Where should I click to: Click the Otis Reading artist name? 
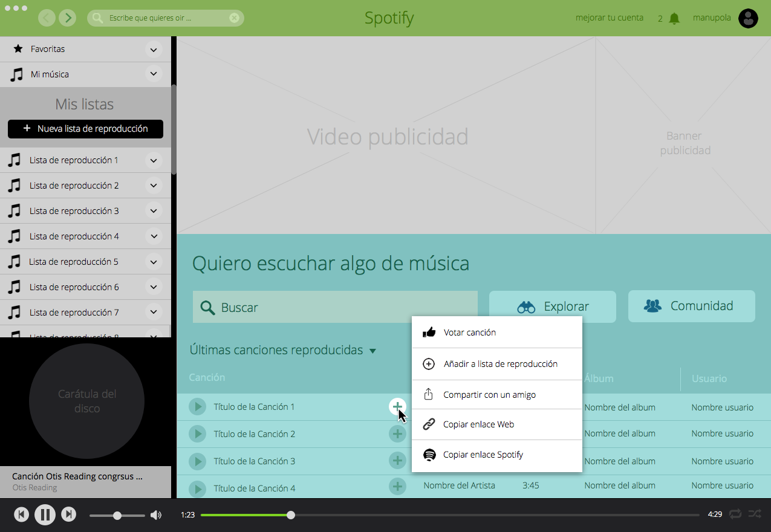(x=34, y=487)
